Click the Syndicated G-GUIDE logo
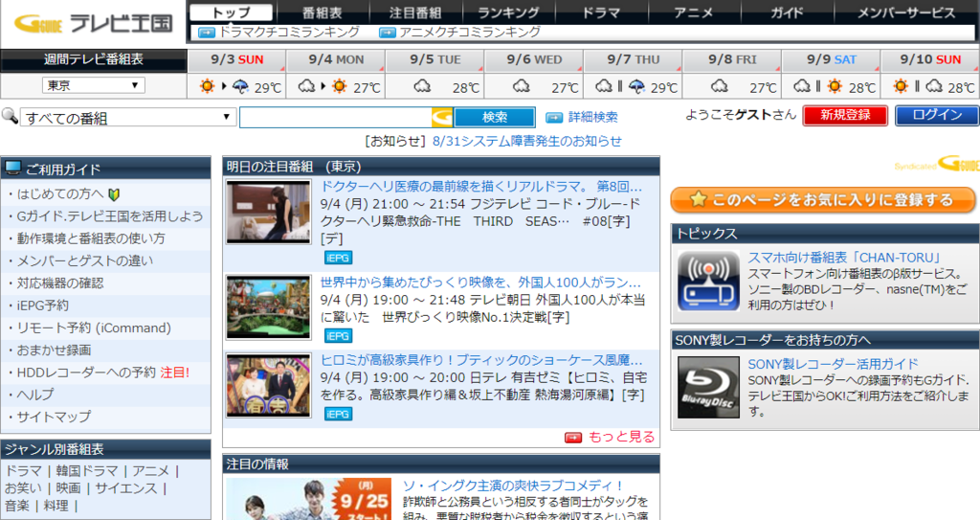The height and width of the screenshot is (520, 980). click(936, 164)
